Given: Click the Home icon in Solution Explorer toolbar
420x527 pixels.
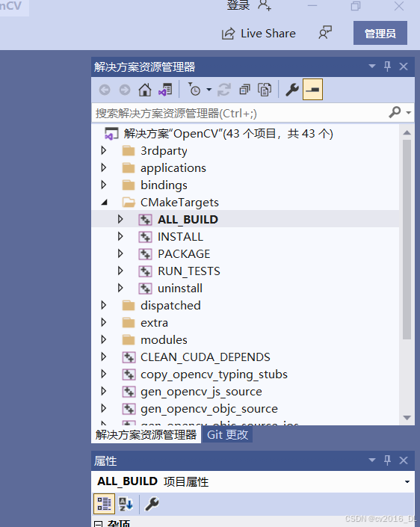Looking at the screenshot, I should point(145,90).
